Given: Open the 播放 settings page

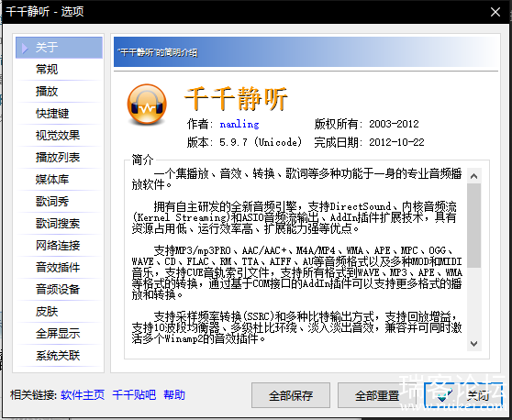Looking at the screenshot, I should [59, 92].
